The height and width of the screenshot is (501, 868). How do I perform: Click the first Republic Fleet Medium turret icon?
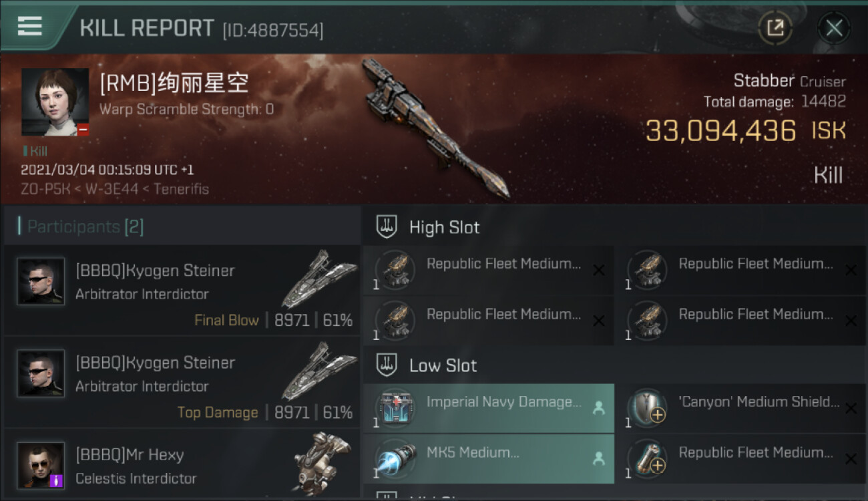395,271
